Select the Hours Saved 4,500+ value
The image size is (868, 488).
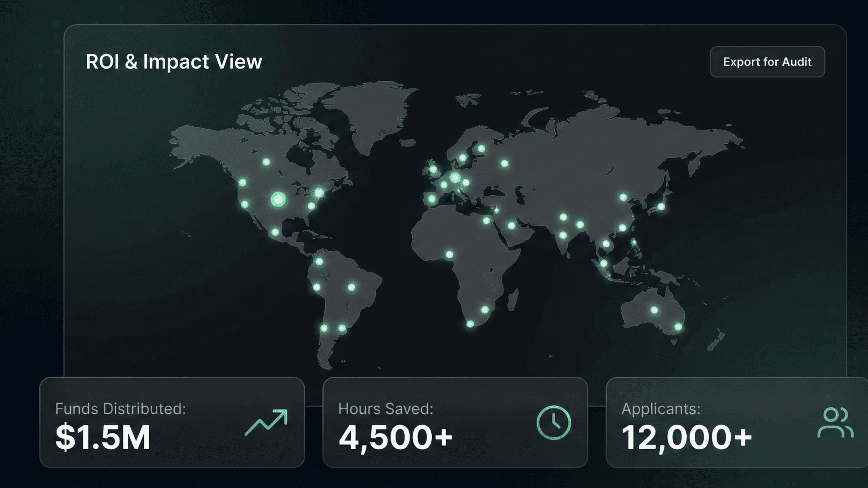396,437
